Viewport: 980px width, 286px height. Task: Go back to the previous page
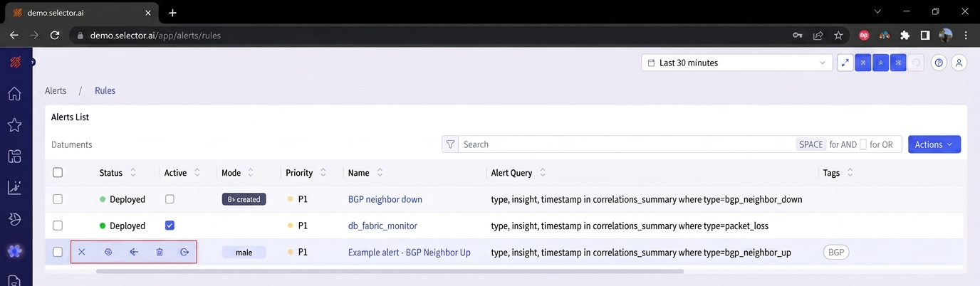(14, 35)
